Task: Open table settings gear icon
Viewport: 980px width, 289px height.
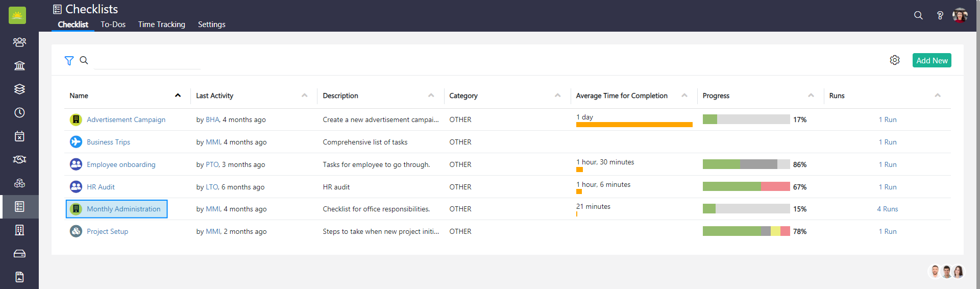Action: point(894,60)
